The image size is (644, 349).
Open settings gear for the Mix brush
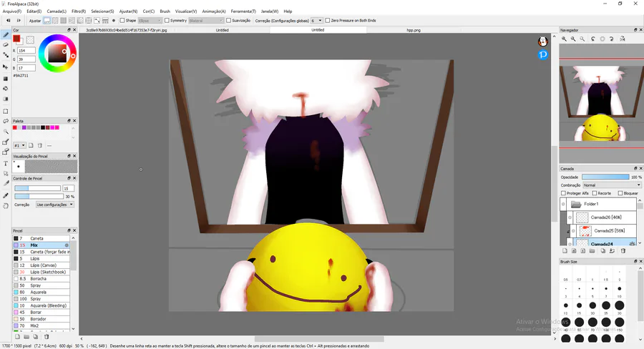67,245
